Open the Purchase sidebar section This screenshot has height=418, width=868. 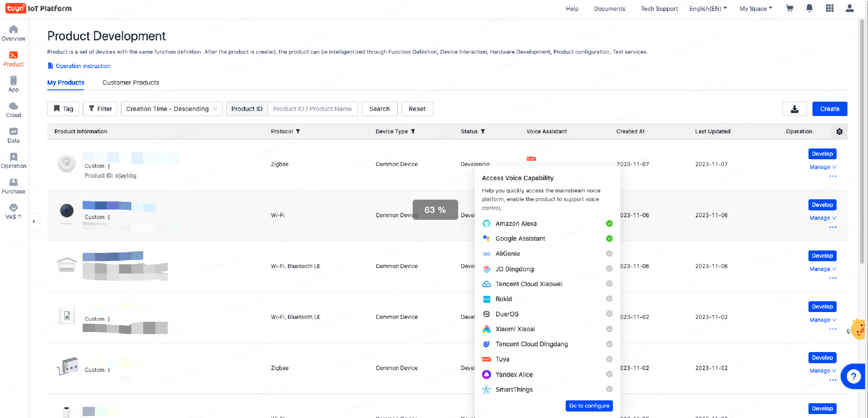(13, 186)
